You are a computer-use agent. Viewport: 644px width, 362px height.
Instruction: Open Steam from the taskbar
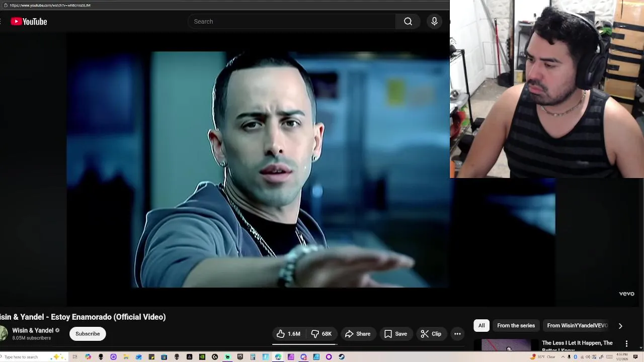coord(342,357)
